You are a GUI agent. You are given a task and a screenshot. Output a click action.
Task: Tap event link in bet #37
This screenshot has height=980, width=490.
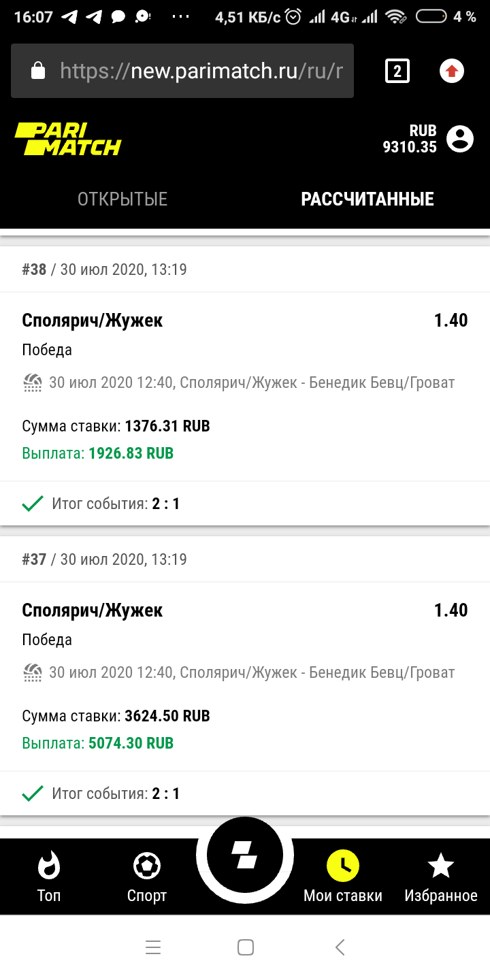[250, 673]
